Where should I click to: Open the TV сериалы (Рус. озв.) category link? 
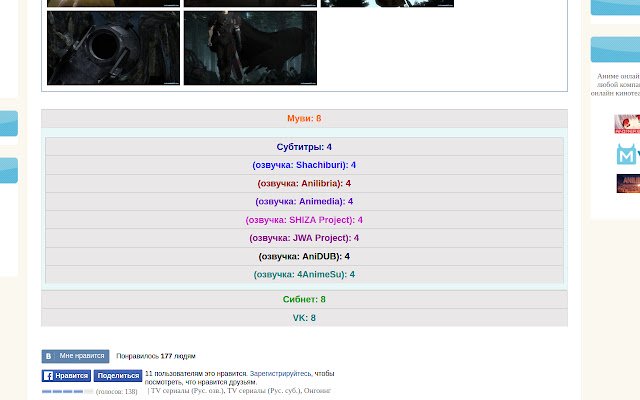coord(188,391)
